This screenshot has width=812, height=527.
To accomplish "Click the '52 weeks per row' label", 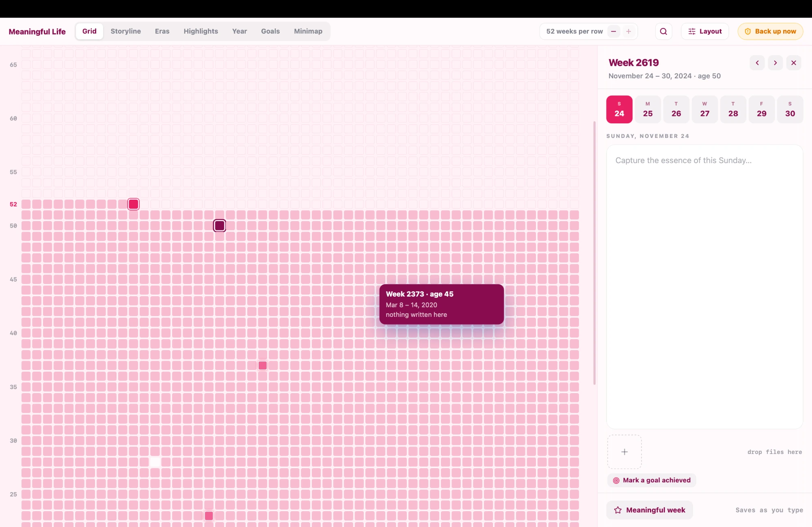I will (574, 31).
